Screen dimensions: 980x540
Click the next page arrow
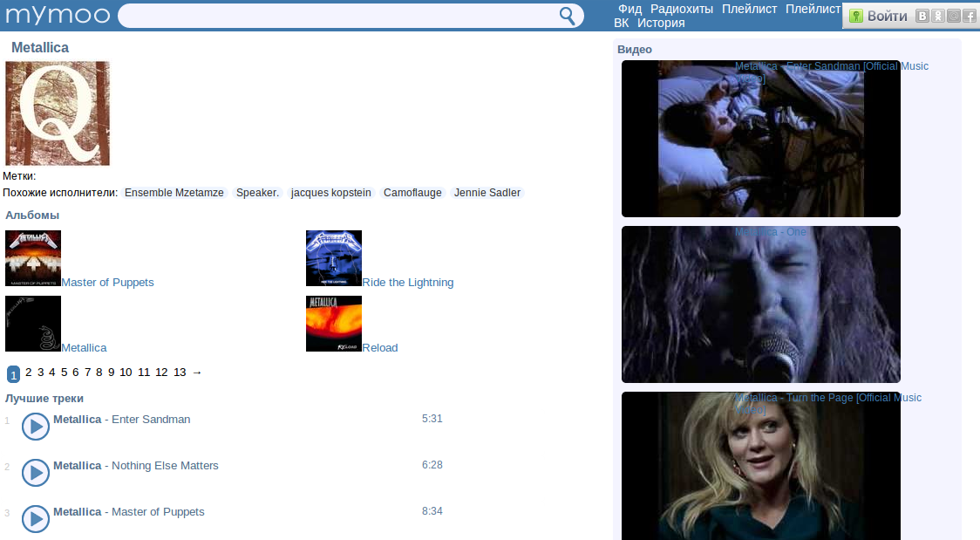(197, 373)
